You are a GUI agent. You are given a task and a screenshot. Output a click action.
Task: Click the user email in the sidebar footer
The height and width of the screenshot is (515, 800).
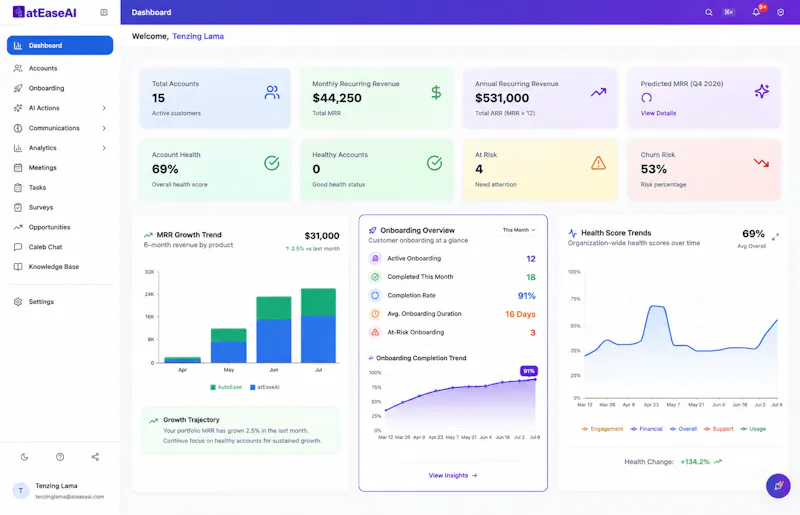[x=69, y=497]
